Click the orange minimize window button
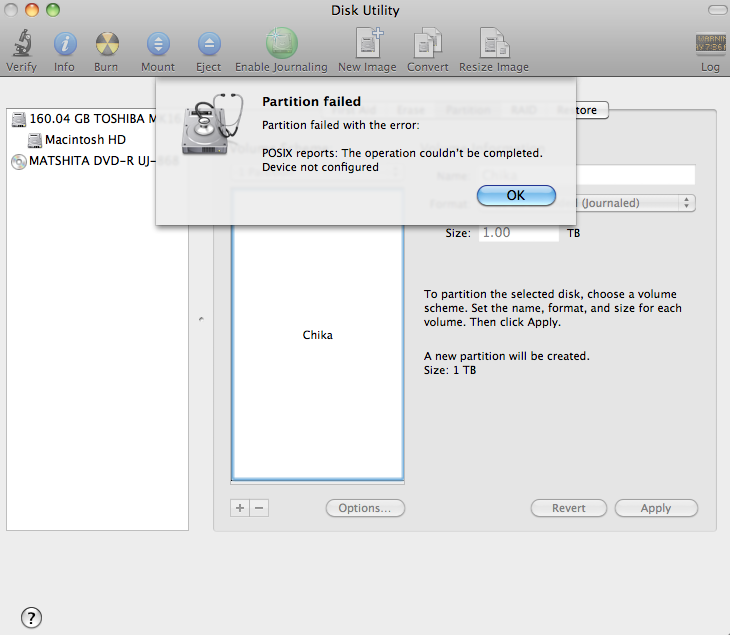Image resolution: width=730 pixels, height=635 pixels. click(x=32, y=9)
